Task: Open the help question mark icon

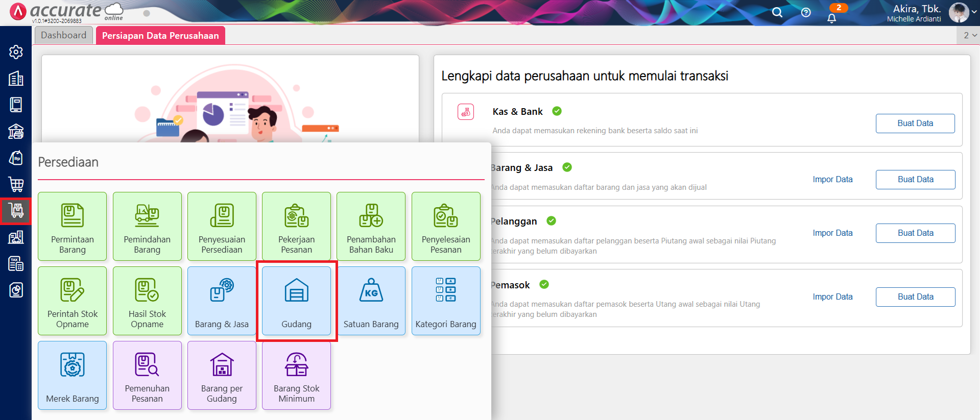Action: coord(806,13)
